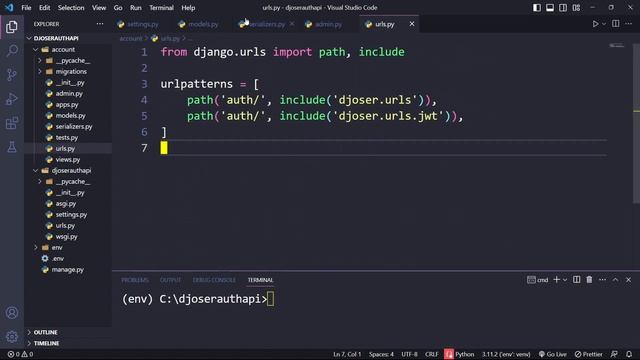
Task: Click Go Live in status bar
Action: pos(553,354)
